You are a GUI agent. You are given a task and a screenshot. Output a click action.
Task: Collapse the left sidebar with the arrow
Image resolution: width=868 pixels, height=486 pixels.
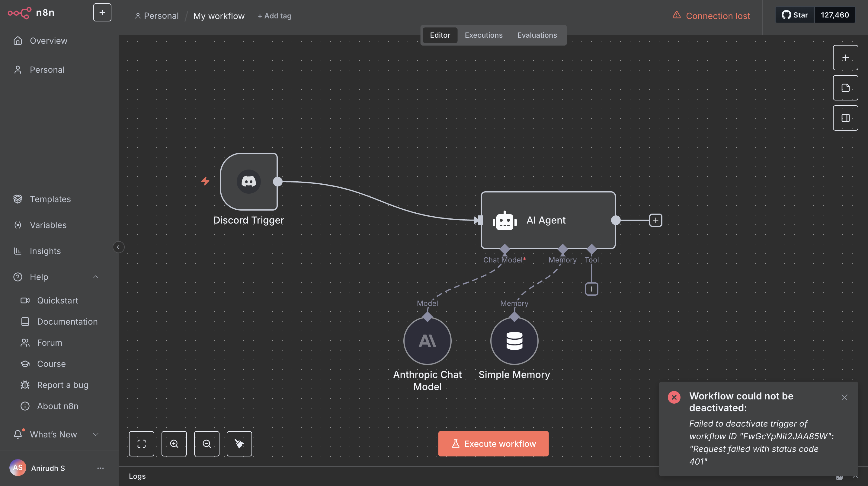coord(118,247)
